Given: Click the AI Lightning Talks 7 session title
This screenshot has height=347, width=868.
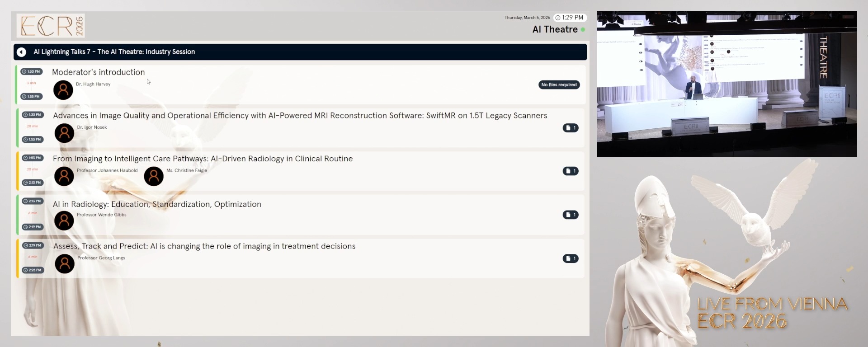Looking at the screenshot, I should (114, 52).
